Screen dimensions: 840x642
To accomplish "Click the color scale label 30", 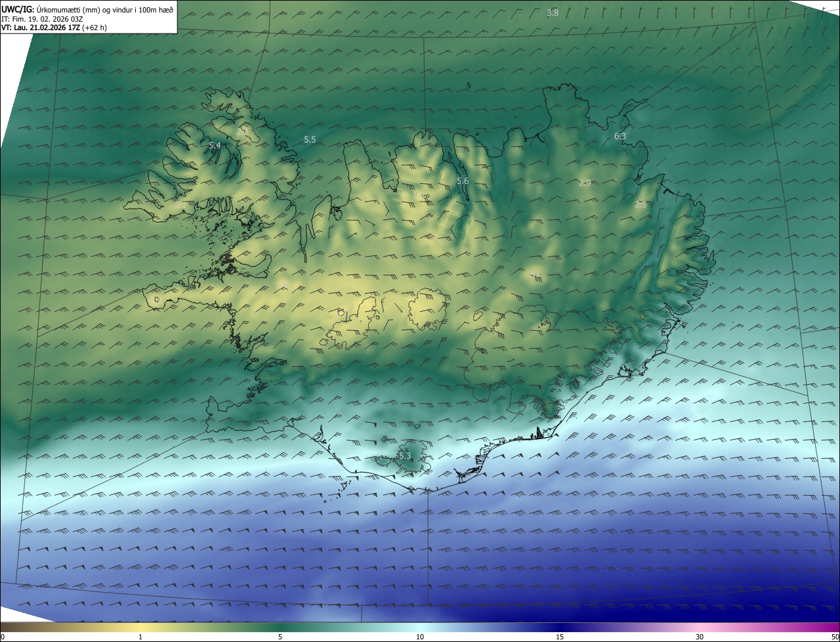I will click(700, 637).
